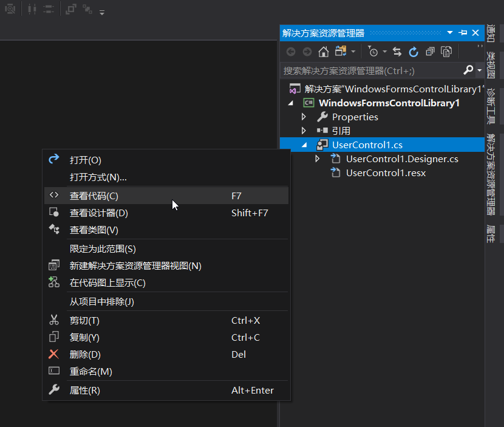Image resolution: width=504 pixels, height=427 pixels.
Task: Open the 类视图 side tab
Action: (x=491, y=65)
